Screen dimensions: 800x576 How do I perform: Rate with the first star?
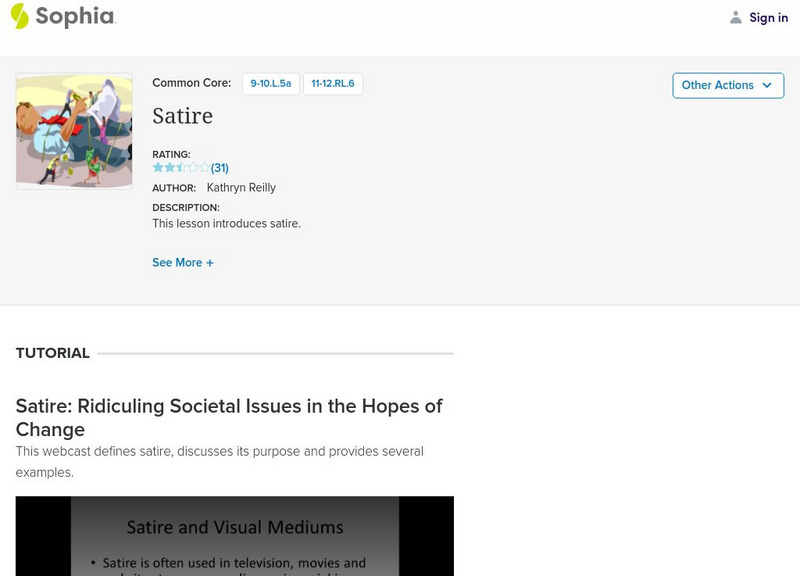[x=158, y=167]
